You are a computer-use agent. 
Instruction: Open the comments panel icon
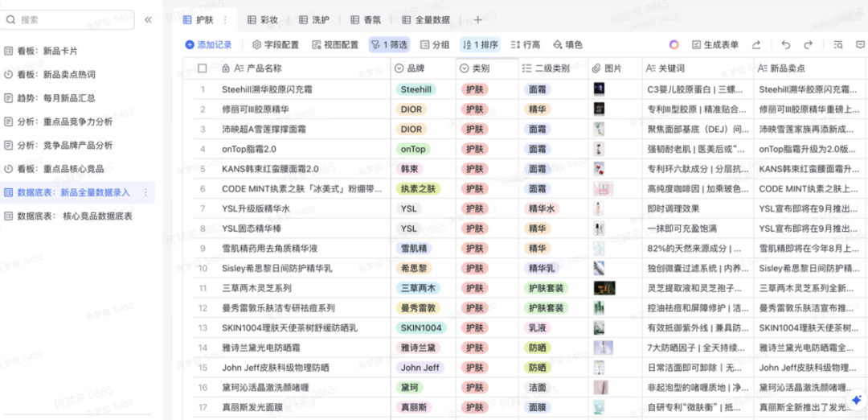tap(860, 45)
